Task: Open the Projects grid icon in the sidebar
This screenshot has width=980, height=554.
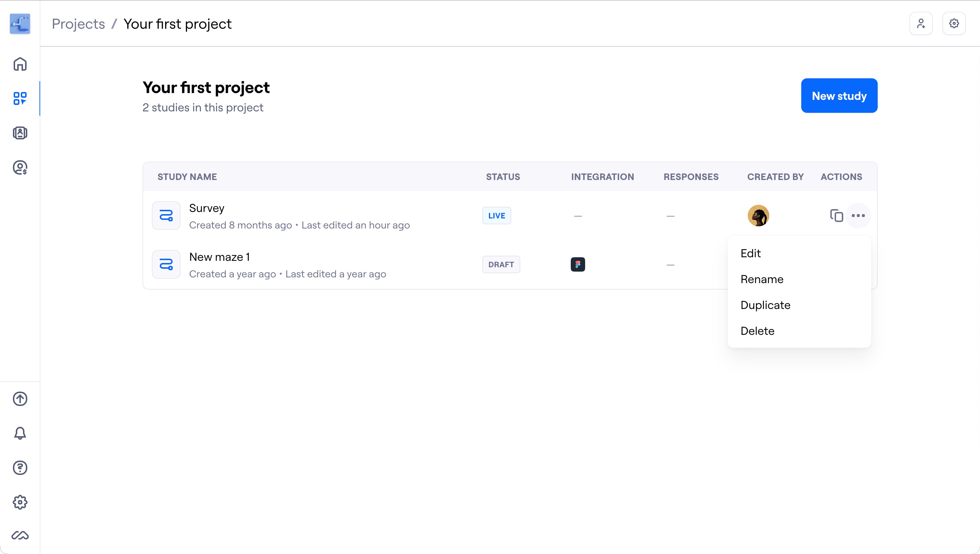Action: click(x=20, y=98)
